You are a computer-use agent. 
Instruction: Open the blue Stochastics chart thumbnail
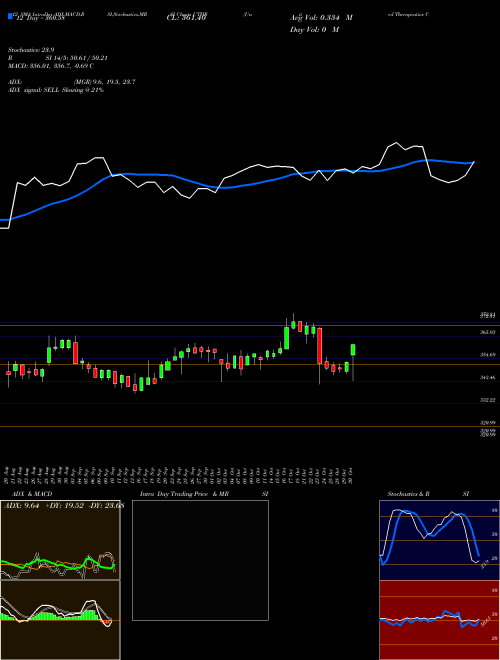pos(439,540)
